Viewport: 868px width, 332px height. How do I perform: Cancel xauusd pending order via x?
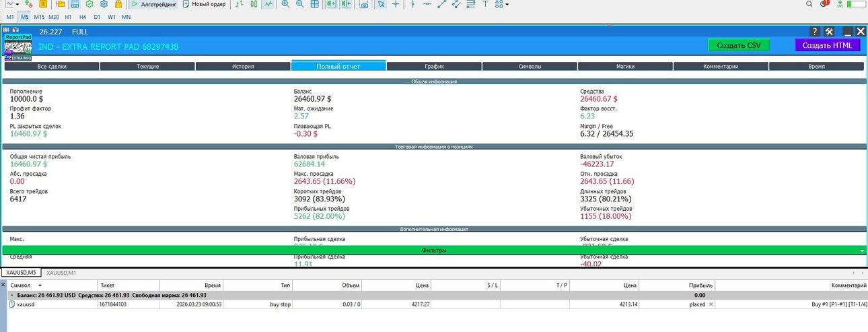click(711, 304)
